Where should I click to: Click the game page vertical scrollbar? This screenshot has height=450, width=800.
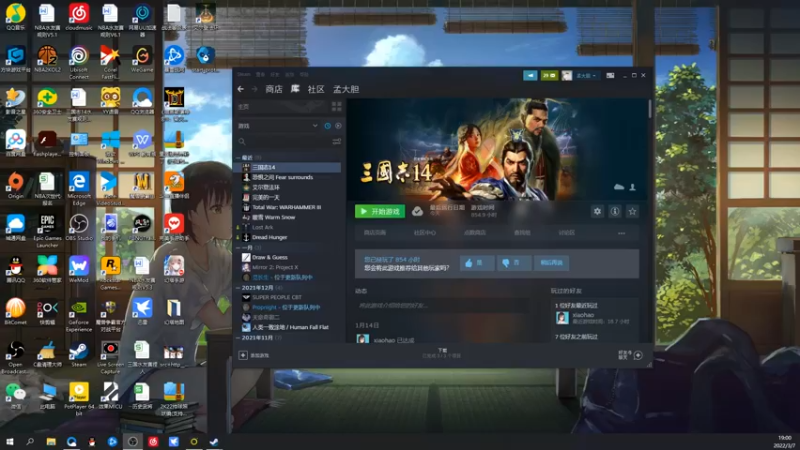649,109
